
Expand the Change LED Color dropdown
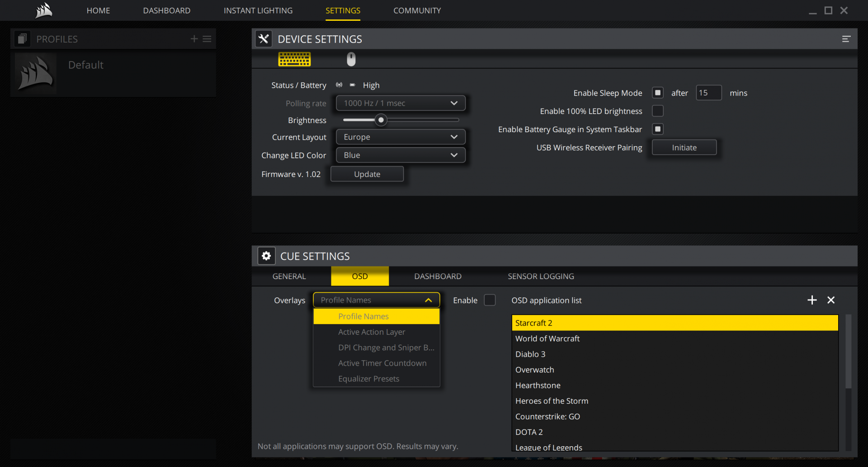click(x=401, y=155)
